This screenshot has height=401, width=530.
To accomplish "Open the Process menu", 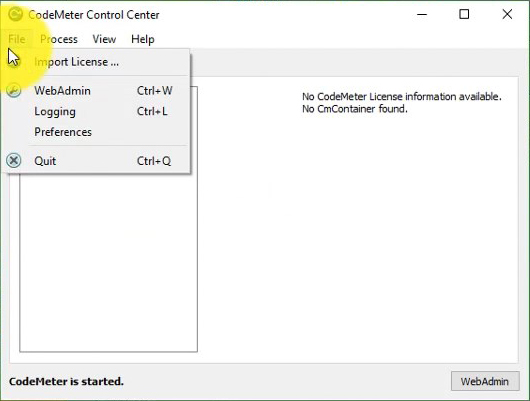I will (59, 39).
